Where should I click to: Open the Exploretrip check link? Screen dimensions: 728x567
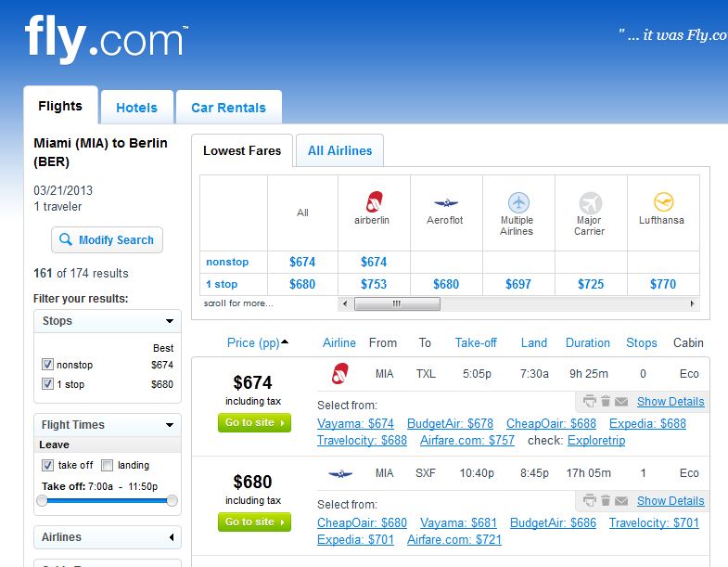click(x=596, y=440)
